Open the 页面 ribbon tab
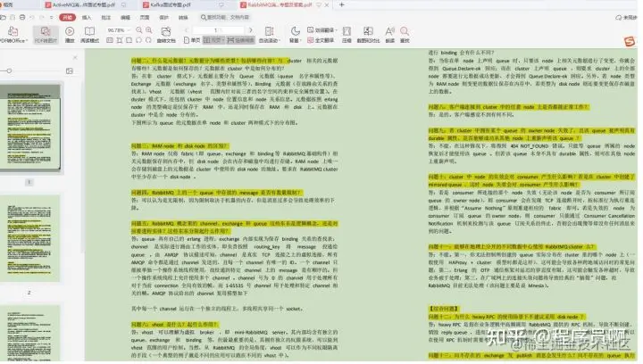The width and height of the screenshot is (643, 364). 145,18
